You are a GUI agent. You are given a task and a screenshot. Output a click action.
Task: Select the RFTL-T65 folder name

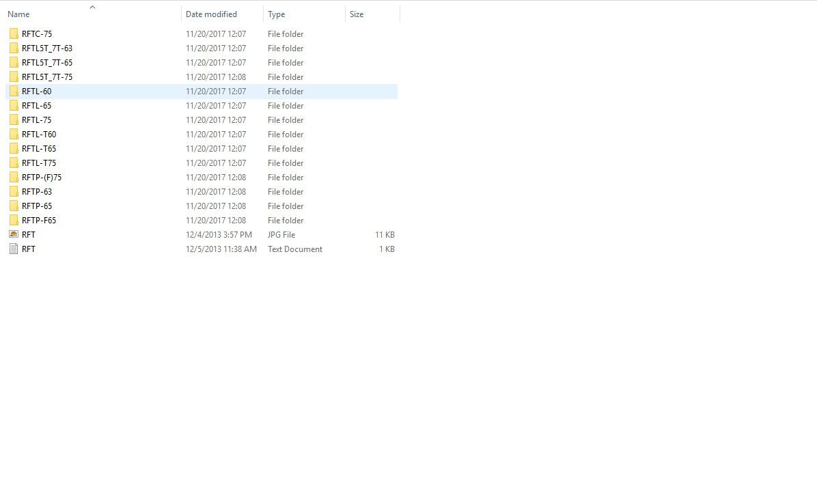(39, 149)
